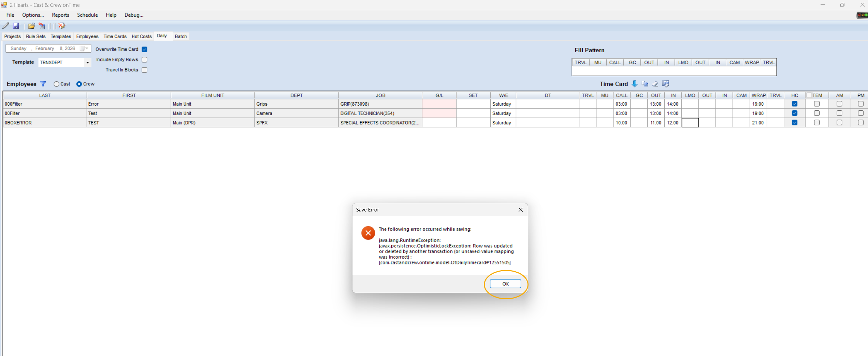Toggle the Overwrite Time Card checkbox
The image size is (868, 356).
click(144, 49)
